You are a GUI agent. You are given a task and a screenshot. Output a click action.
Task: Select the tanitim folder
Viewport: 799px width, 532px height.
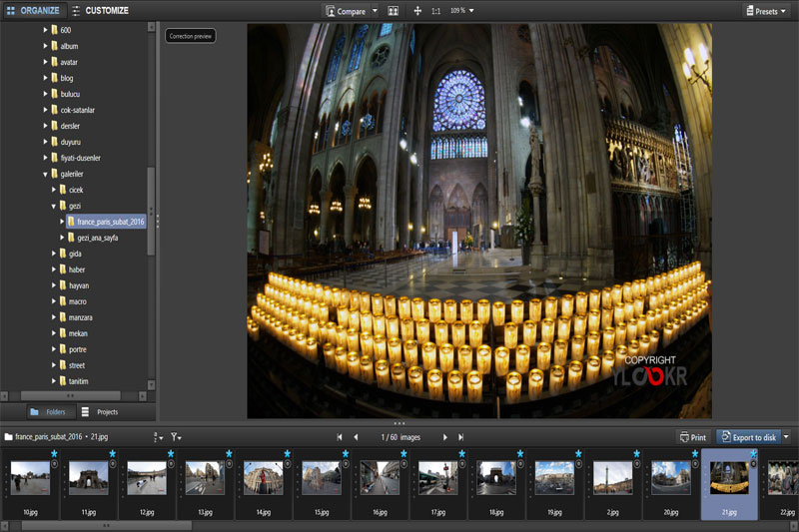tap(74, 381)
